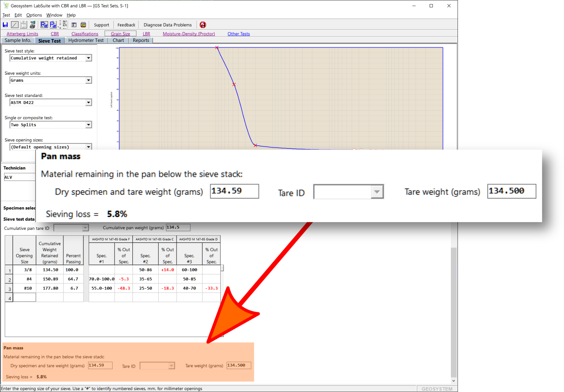Open the Atterberg Limits link
The image size is (564, 392).
[22, 34]
